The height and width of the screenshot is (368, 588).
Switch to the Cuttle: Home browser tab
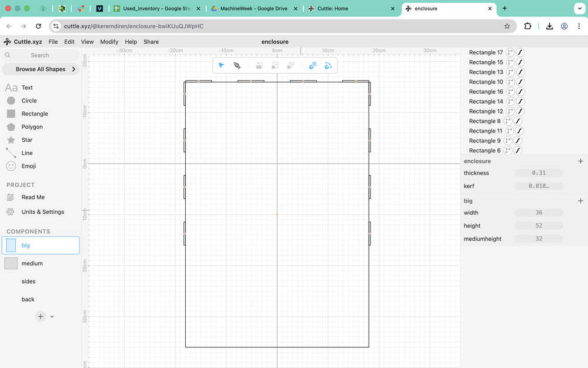tap(352, 8)
